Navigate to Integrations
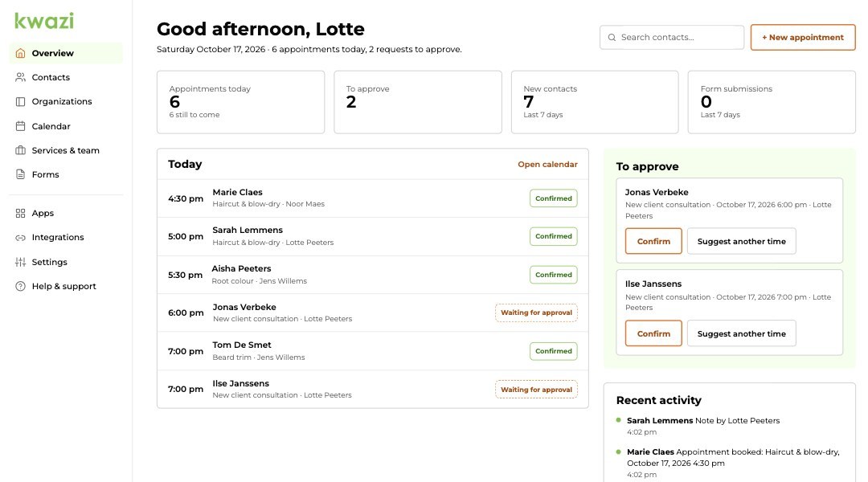This screenshot has width=868, height=482. (67, 238)
